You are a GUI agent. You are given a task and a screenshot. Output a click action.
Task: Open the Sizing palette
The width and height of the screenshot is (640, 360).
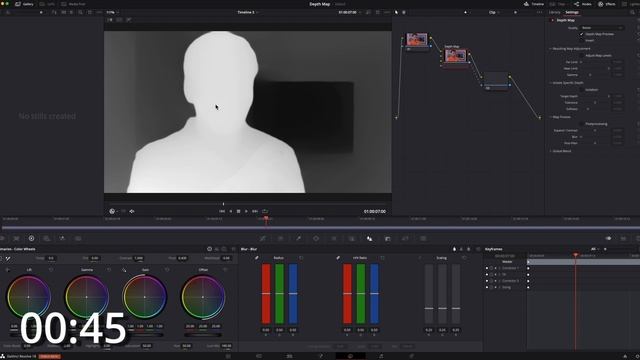click(x=405, y=238)
